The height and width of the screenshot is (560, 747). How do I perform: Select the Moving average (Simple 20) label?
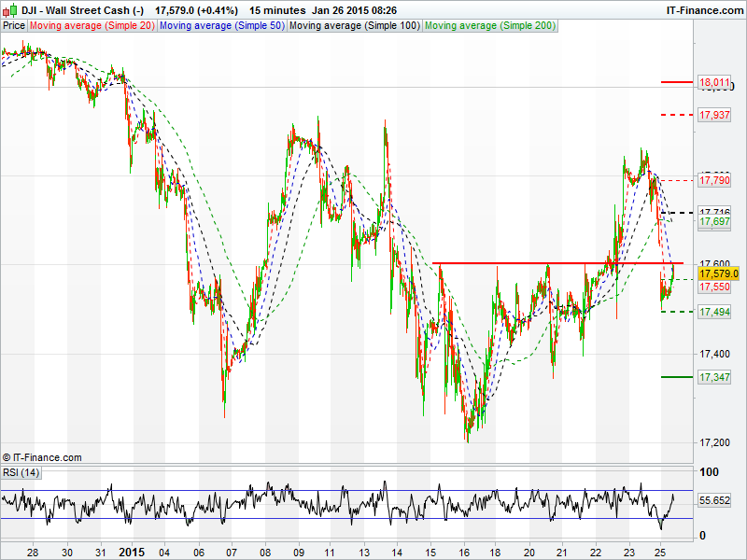pos(92,26)
